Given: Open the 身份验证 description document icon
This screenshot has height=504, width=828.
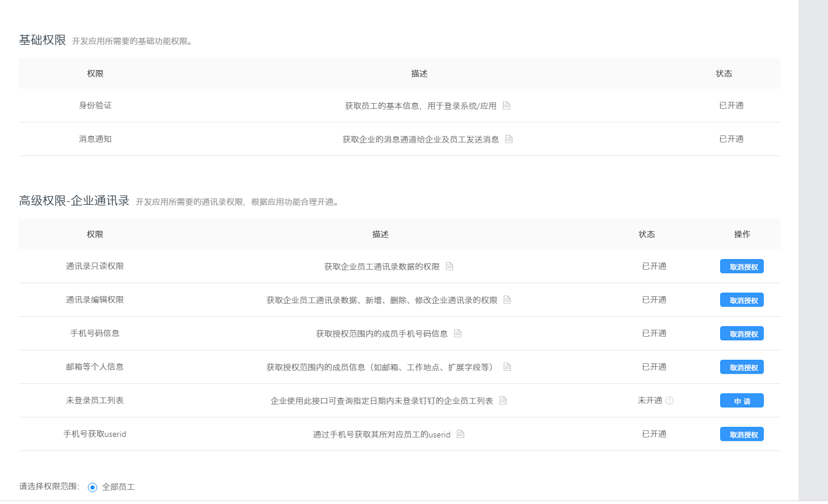Looking at the screenshot, I should tap(507, 105).
